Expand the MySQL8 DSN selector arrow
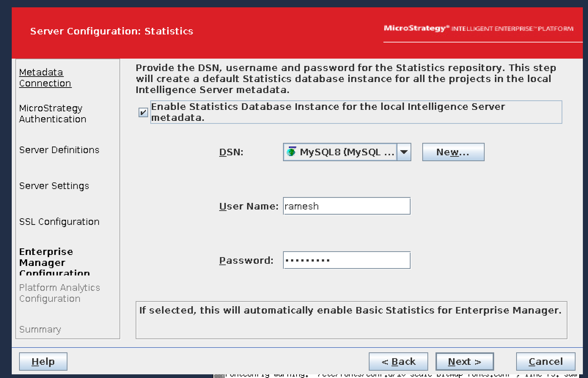Screen dimensions: 588x378 coord(404,152)
